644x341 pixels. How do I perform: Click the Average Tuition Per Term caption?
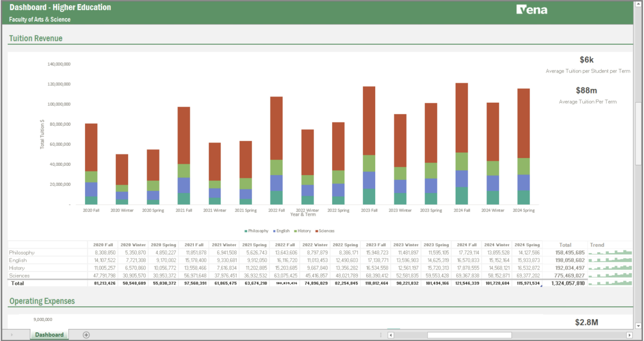[588, 102]
